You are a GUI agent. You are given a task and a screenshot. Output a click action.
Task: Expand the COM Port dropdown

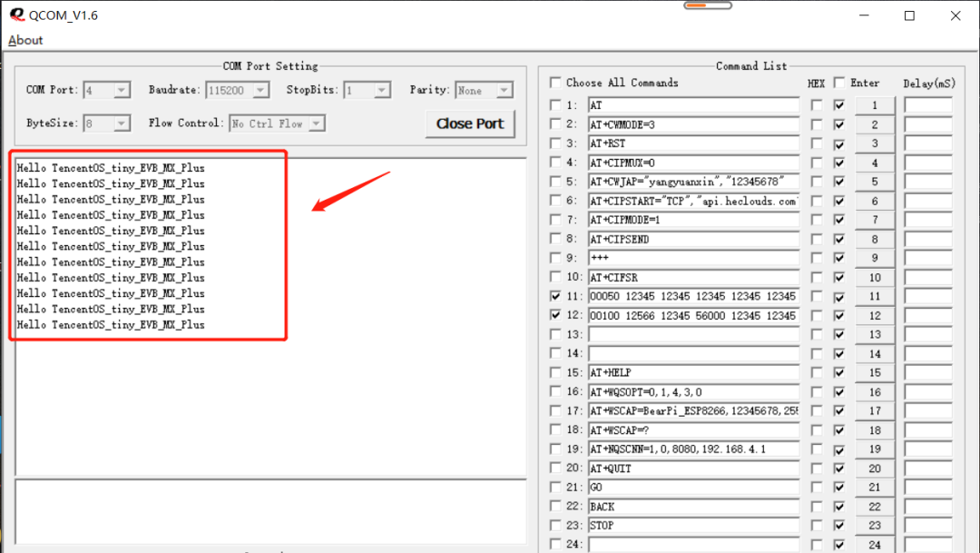(122, 90)
